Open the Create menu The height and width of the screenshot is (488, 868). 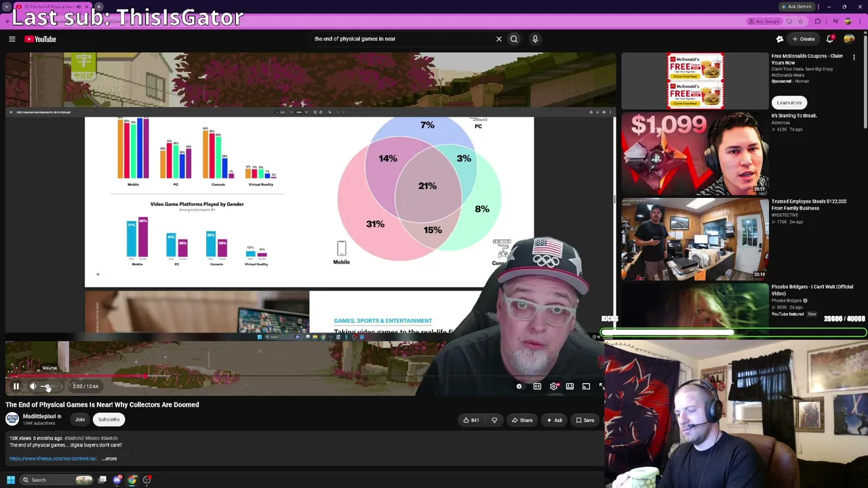tap(804, 39)
